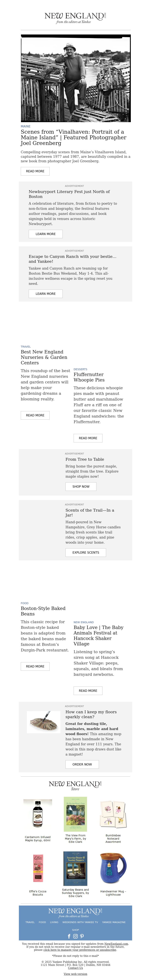Open the Facebook icon in footer

pos(69,937)
